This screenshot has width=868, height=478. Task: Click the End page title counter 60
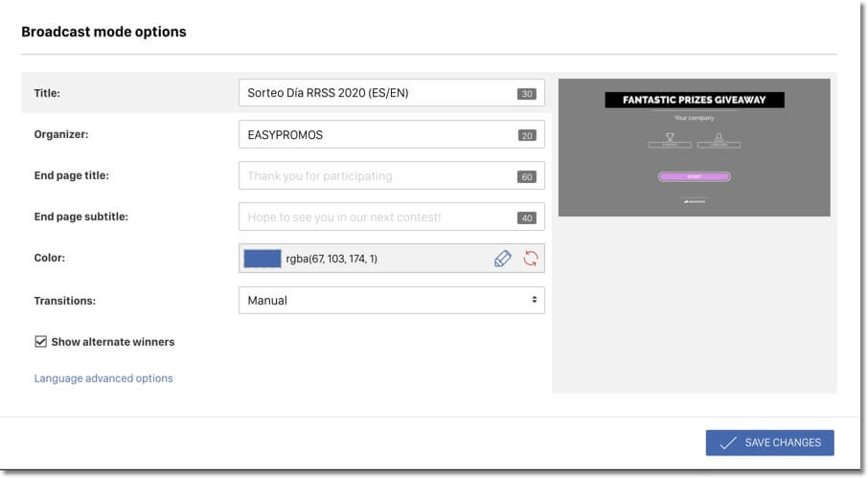pos(526,176)
